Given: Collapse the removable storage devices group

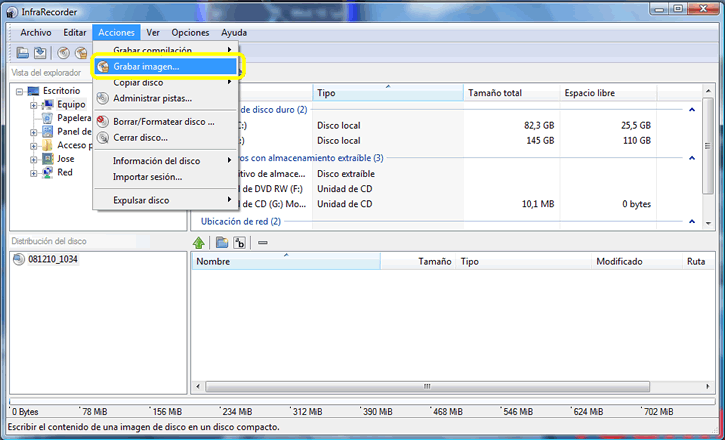Looking at the screenshot, I should (x=691, y=158).
